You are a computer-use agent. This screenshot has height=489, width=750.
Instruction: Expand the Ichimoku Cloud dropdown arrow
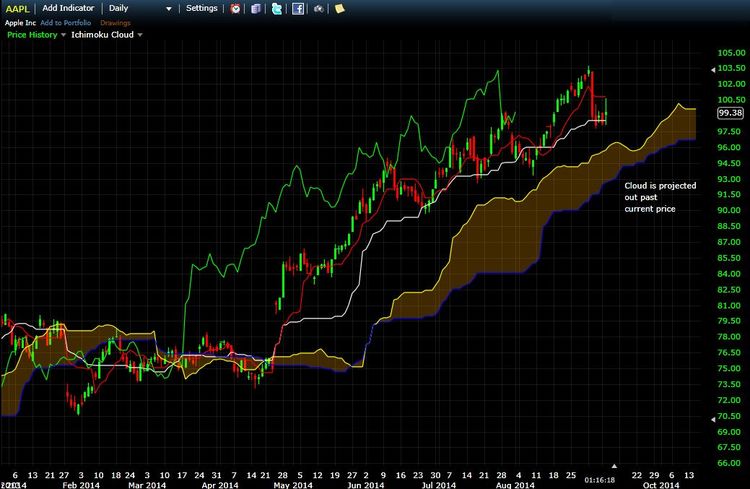click(x=140, y=35)
